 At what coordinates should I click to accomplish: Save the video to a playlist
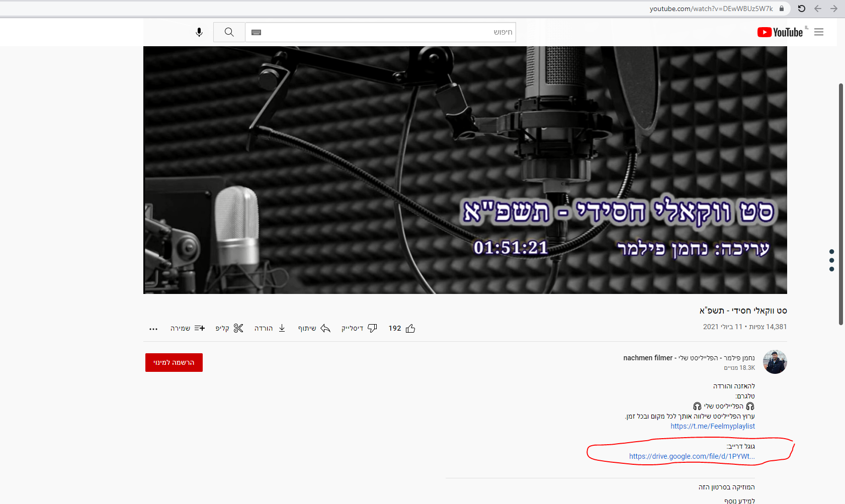pos(188,328)
